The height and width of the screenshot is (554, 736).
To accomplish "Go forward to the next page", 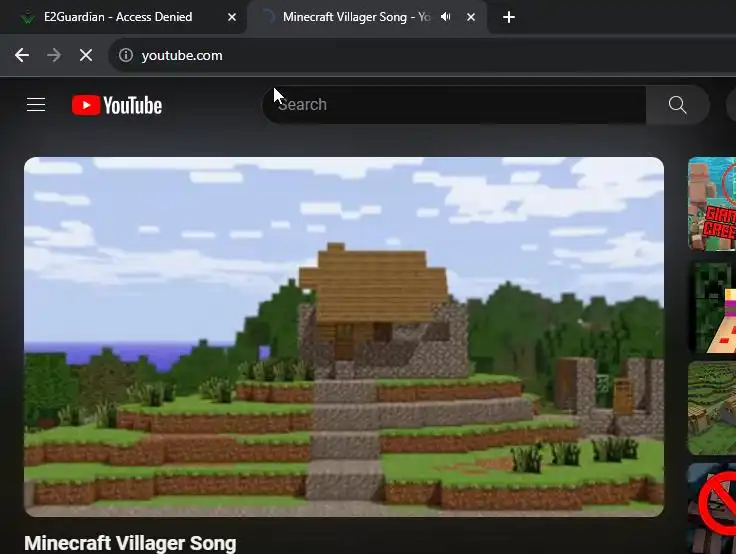I will 54,55.
